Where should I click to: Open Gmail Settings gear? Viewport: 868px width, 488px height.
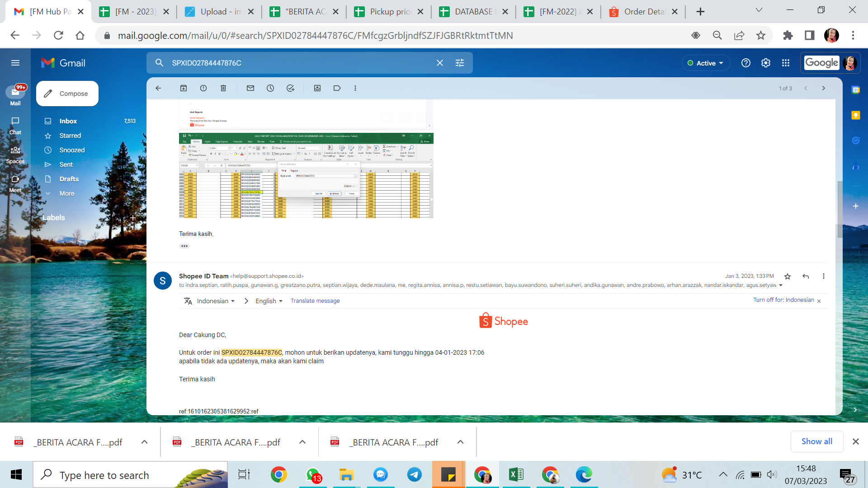pyautogui.click(x=766, y=63)
